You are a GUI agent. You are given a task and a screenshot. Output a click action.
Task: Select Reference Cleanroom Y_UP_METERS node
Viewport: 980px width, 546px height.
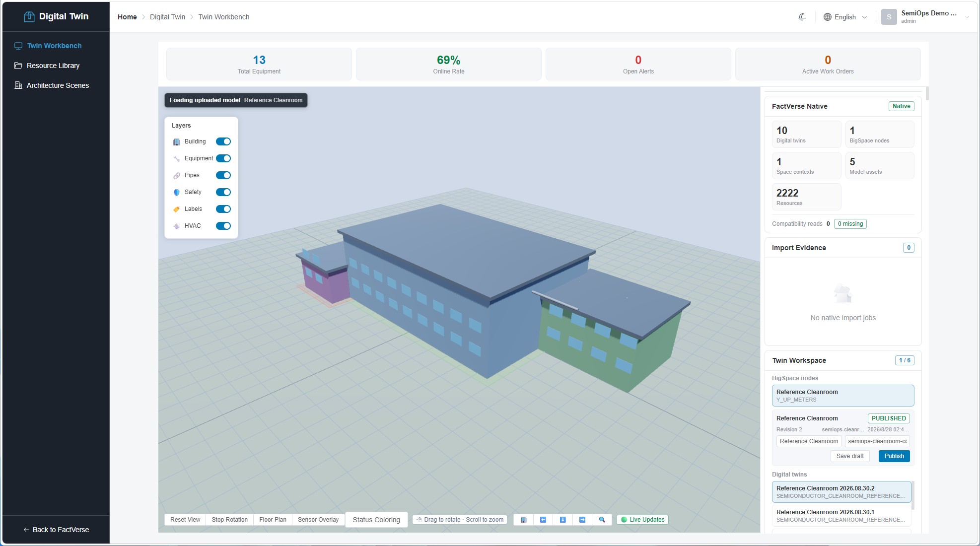point(843,396)
